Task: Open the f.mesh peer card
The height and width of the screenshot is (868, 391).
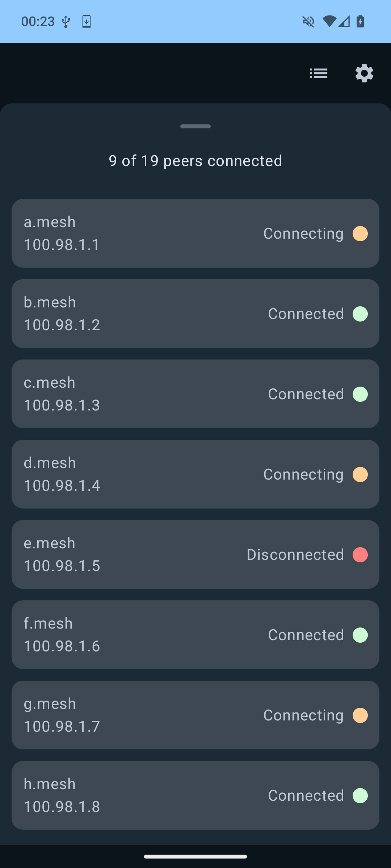Action: pyautogui.click(x=145, y=635)
